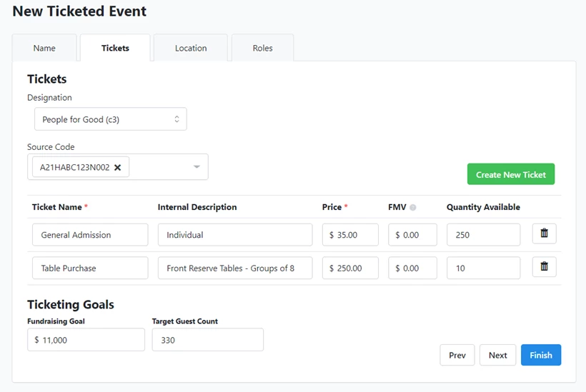
Task: Edit the Fundraising Goal field
Action: click(x=86, y=340)
